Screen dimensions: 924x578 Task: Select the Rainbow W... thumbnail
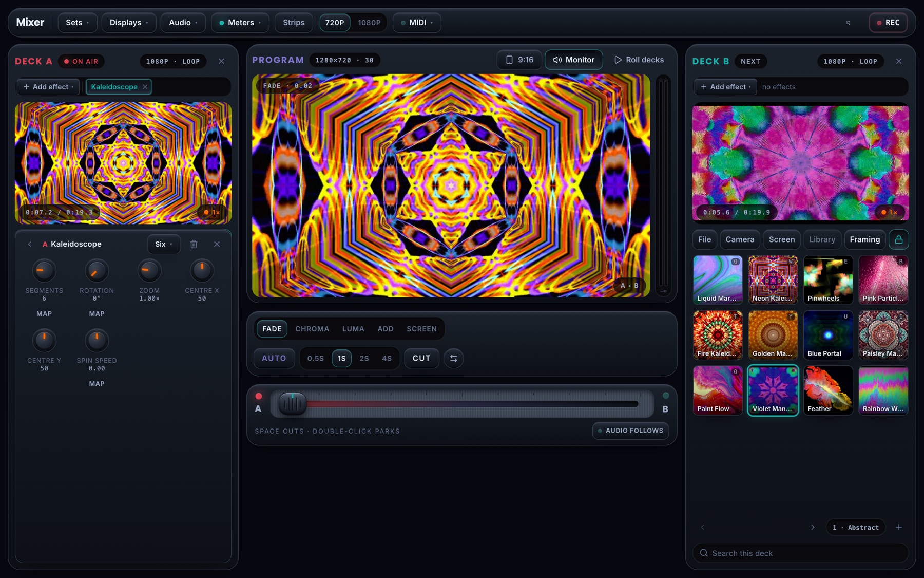883,390
